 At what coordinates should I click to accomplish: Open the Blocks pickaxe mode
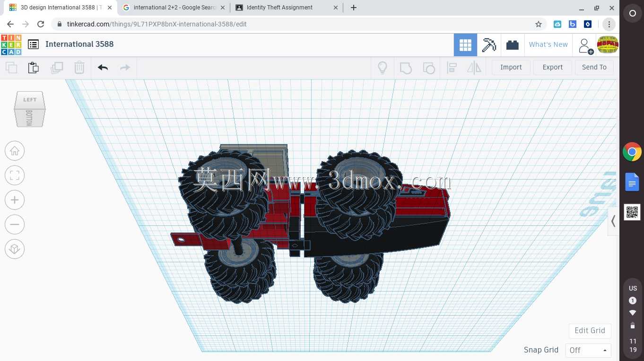[x=489, y=45]
